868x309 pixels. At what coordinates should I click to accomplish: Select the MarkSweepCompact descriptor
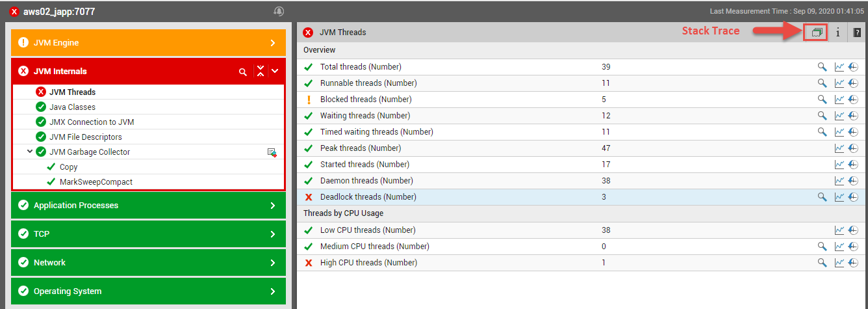coord(96,182)
